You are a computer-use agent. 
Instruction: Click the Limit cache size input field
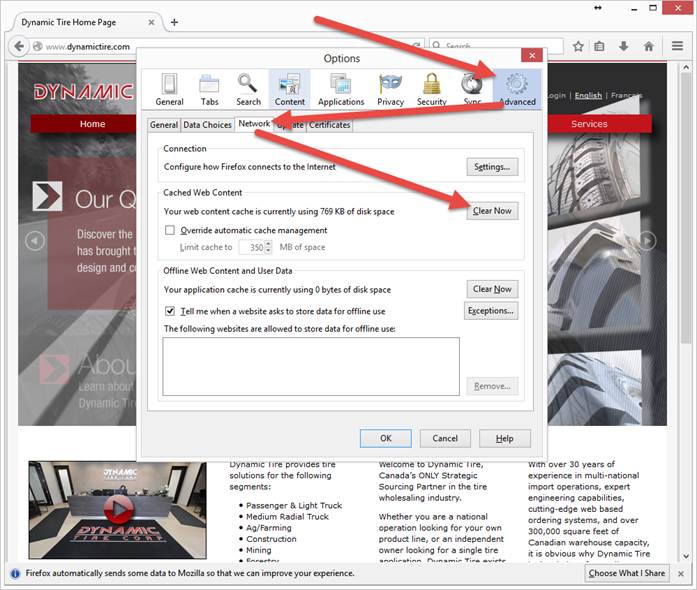[255, 247]
